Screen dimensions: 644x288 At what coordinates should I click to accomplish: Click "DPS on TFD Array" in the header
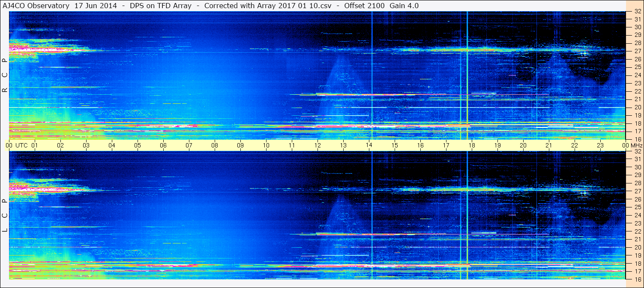161,6
